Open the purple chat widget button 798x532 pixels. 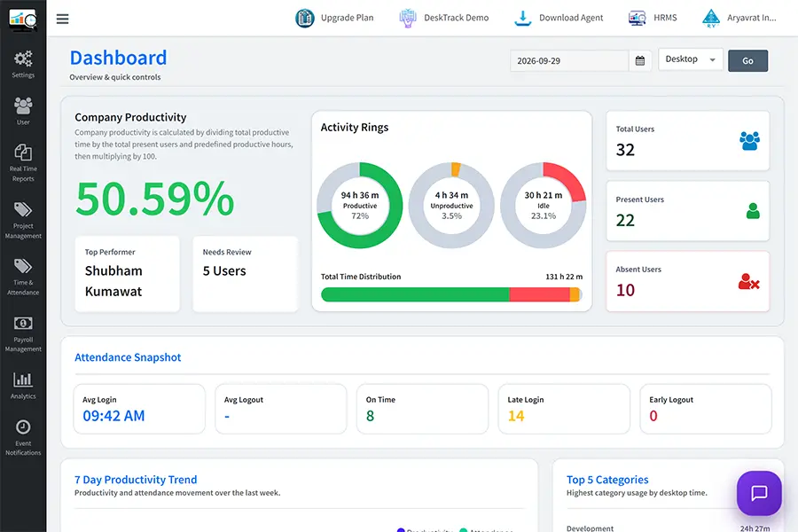tap(759, 493)
